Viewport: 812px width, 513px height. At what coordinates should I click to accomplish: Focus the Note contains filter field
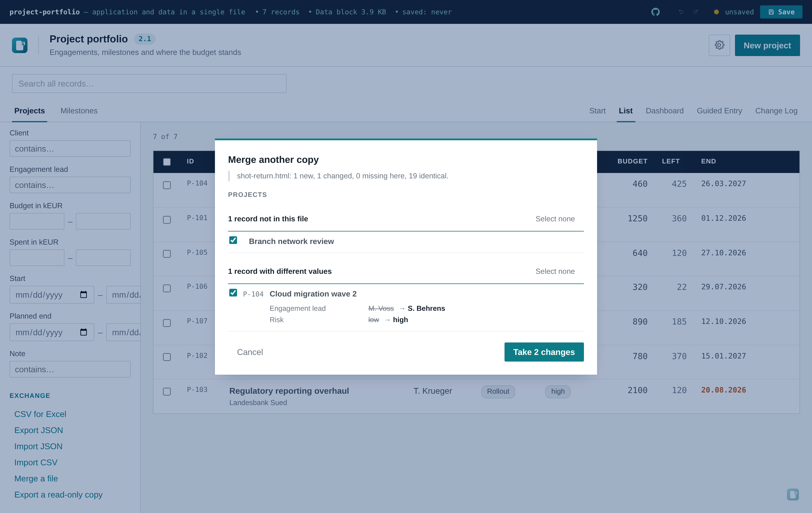(x=70, y=369)
